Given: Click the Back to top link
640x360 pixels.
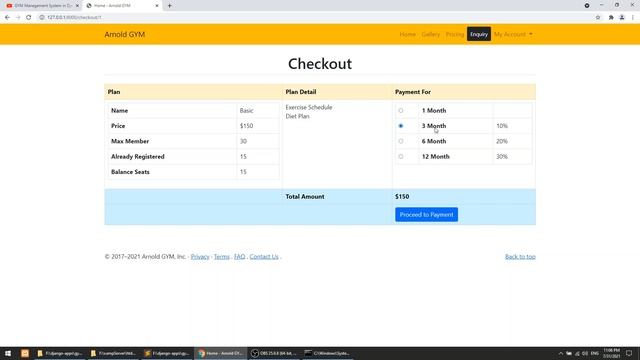Looking at the screenshot, I should tap(520, 257).
